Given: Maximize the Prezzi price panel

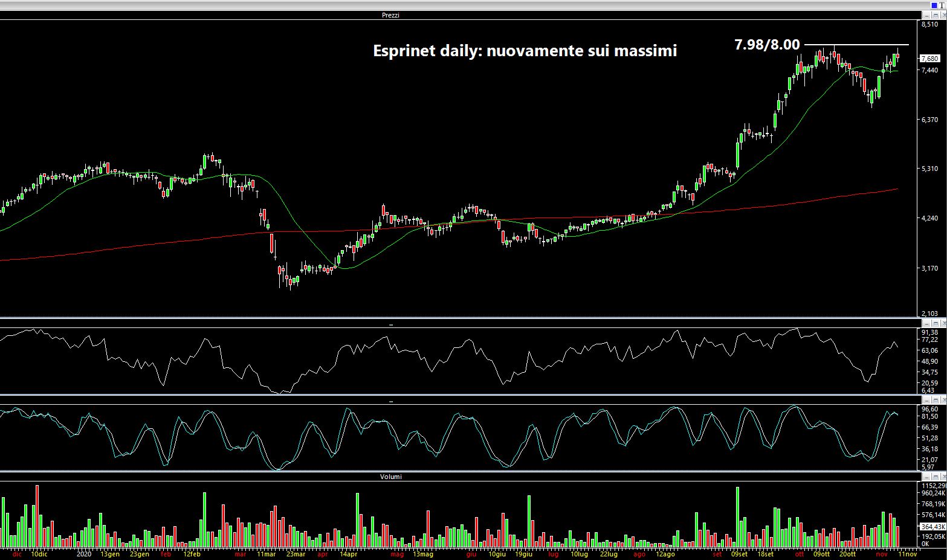Looking at the screenshot, I should [936, 15].
